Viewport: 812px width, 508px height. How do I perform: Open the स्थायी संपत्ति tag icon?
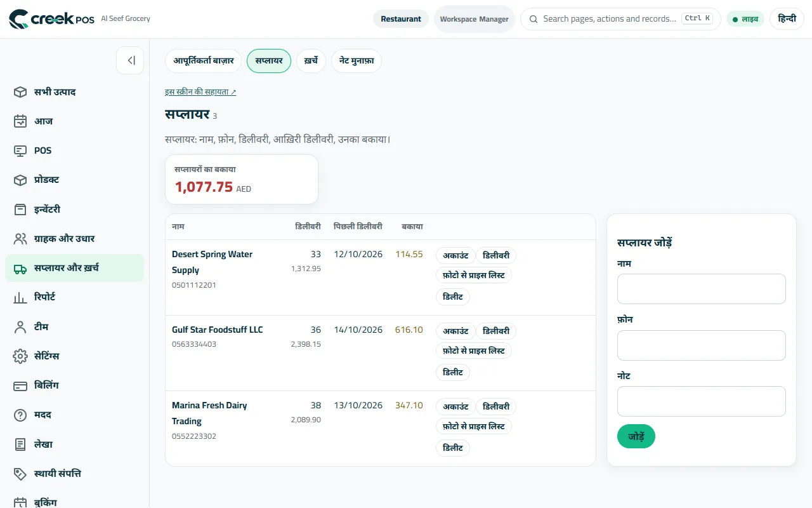pyautogui.click(x=20, y=473)
